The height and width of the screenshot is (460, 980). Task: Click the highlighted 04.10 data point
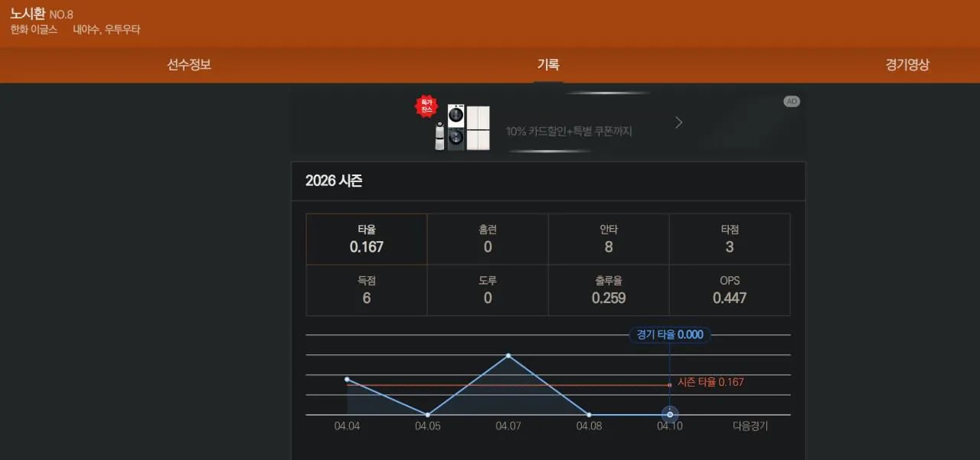click(670, 414)
